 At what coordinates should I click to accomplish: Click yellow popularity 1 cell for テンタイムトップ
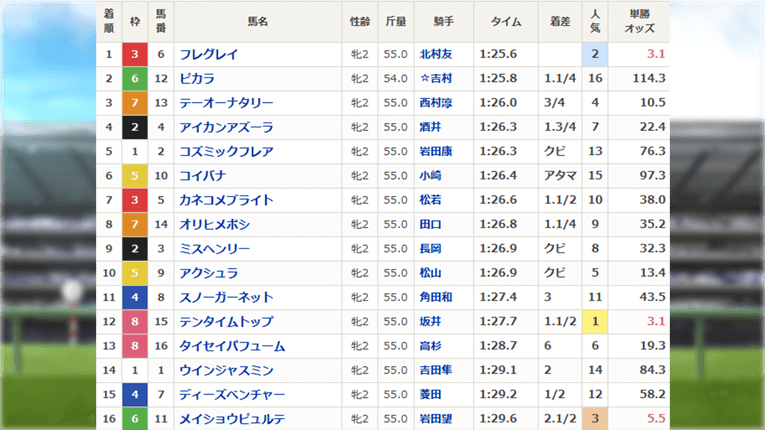pos(595,322)
